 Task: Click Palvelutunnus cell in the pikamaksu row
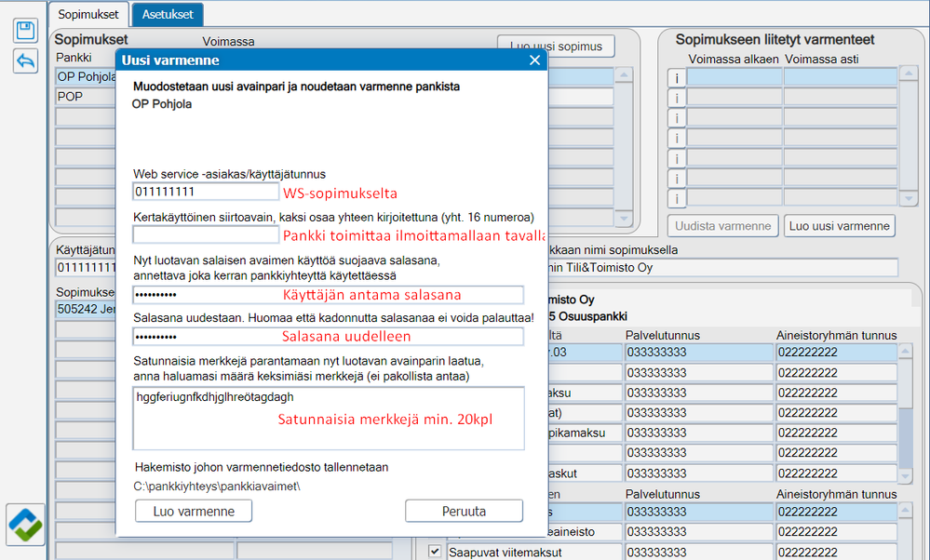[x=699, y=433]
